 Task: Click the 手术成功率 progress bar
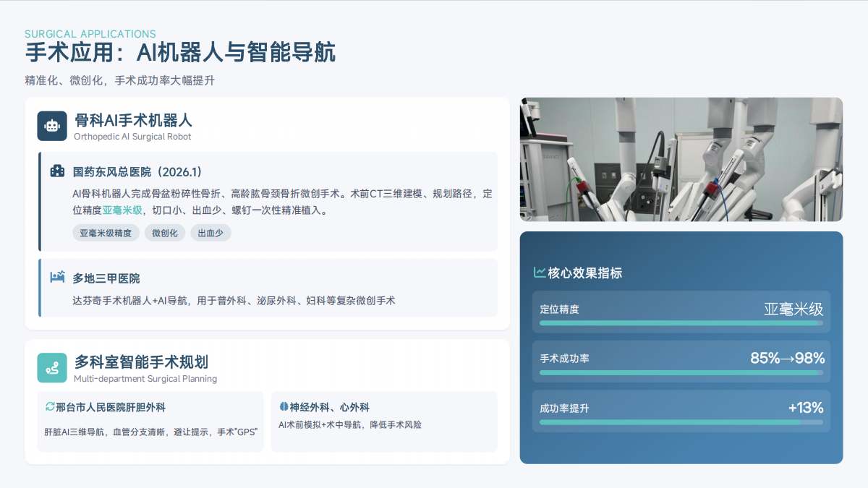pyautogui.click(x=681, y=372)
